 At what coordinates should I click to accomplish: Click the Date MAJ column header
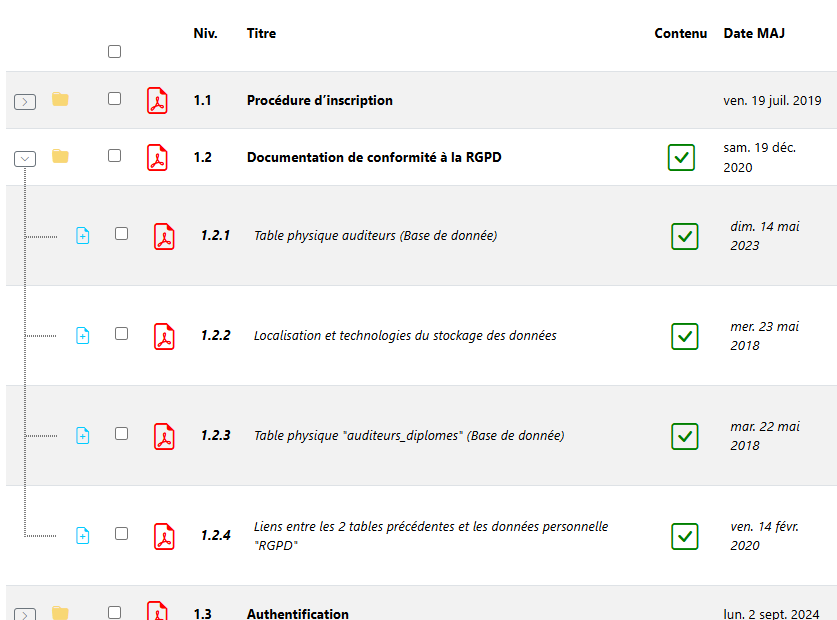[x=754, y=33]
